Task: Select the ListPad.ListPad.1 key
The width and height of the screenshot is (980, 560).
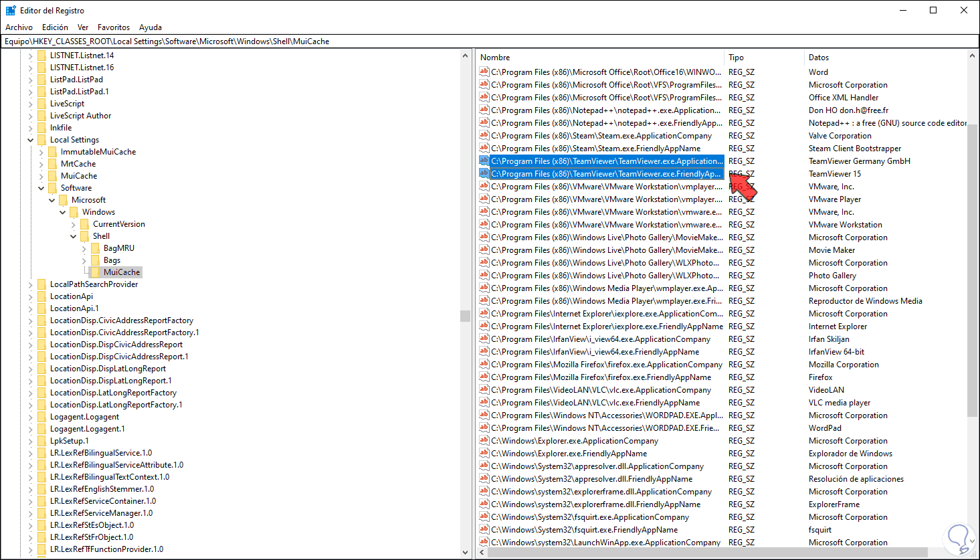Action: coord(79,92)
